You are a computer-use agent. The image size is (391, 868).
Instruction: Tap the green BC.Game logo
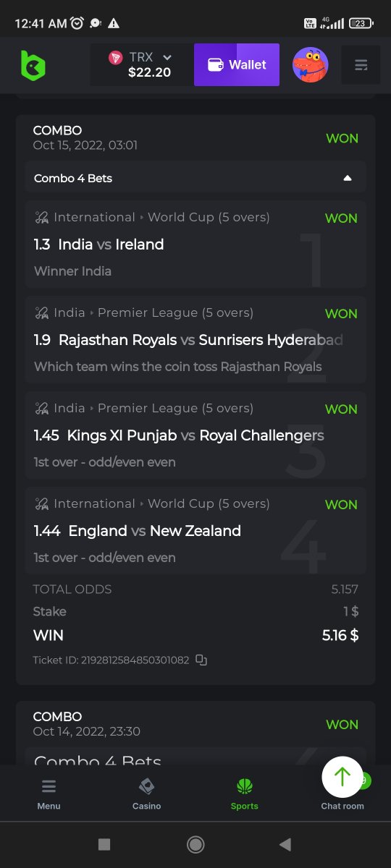point(33,65)
